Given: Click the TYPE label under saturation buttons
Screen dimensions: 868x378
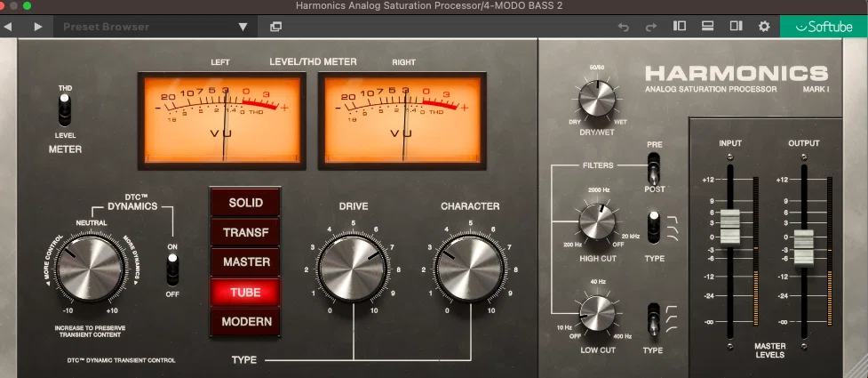Looking at the screenshot, I should [x=244, y=360].
